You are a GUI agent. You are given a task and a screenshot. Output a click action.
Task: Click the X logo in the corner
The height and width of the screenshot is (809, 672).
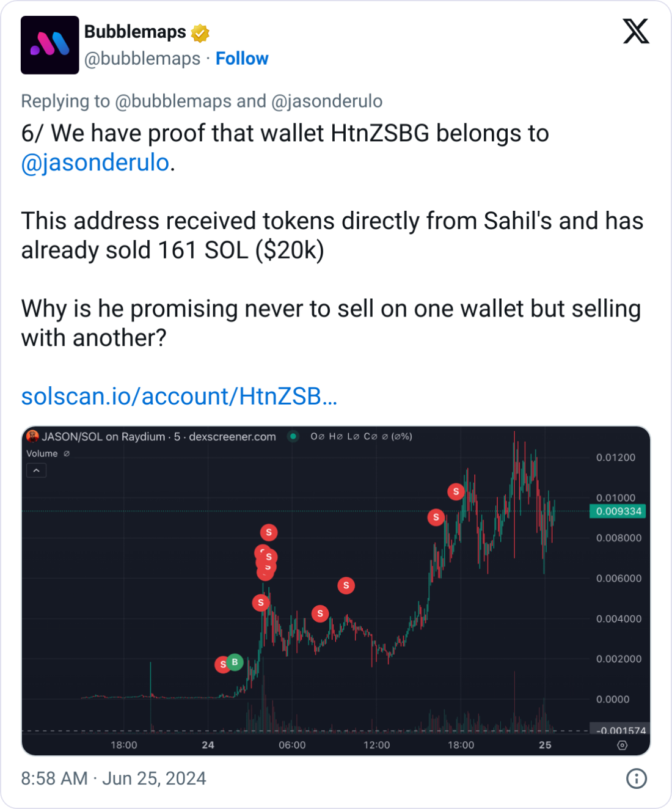(636, 31)
